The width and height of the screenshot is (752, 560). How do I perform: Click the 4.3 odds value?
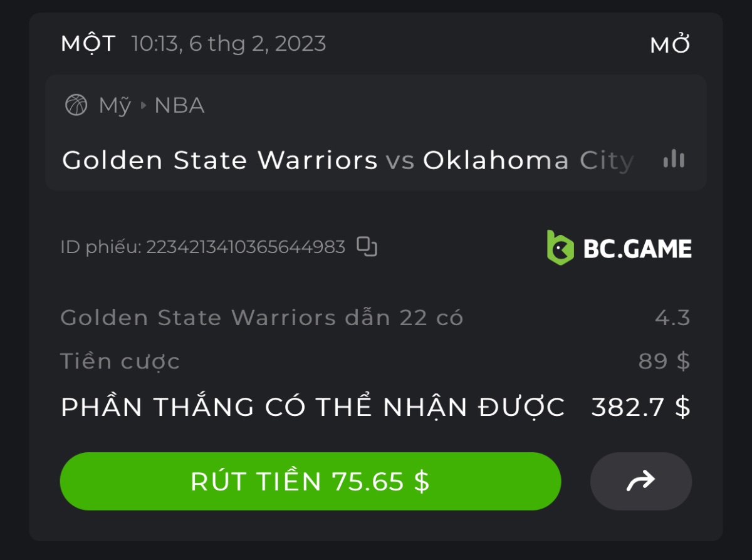point(672,318)
